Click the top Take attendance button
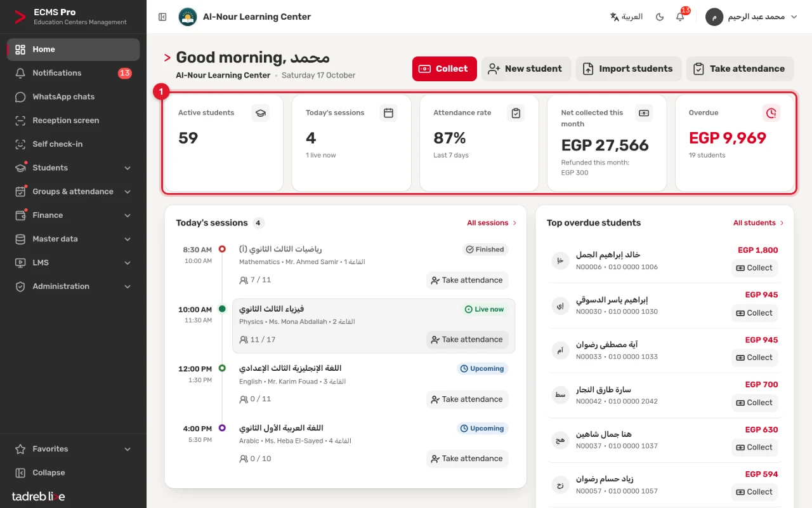Screen dimensions: 812x508 (x=740, y=69)
